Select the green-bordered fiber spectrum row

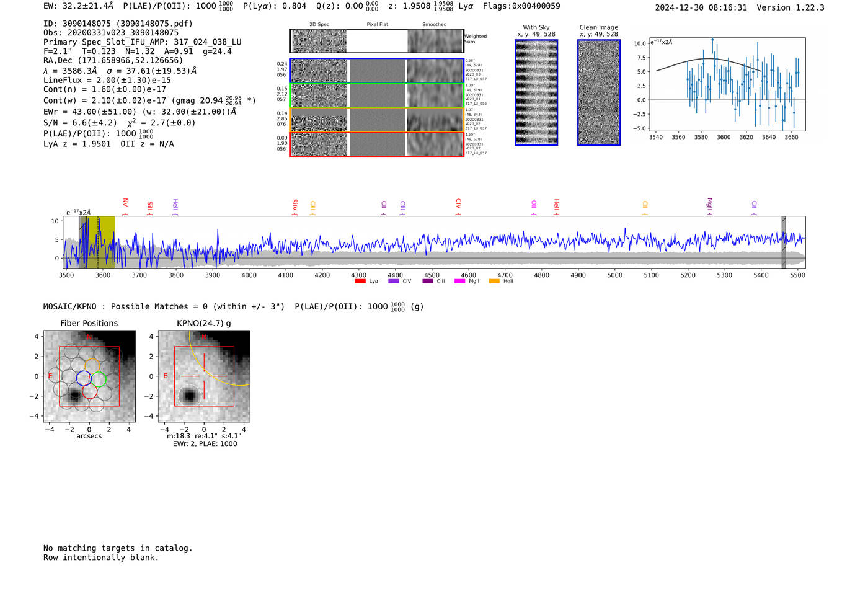pyautogui.click(x=376, y=96)
